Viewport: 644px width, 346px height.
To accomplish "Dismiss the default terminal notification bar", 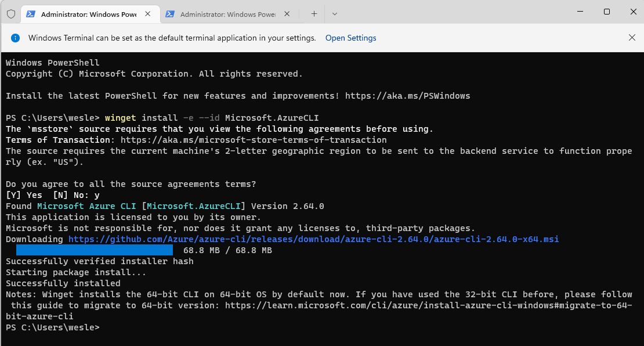I will (632, 38).
